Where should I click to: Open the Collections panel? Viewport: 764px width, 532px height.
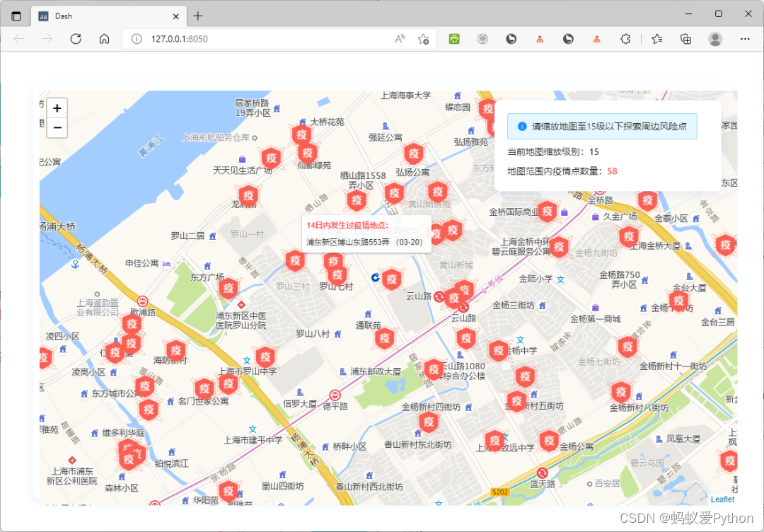685,39
